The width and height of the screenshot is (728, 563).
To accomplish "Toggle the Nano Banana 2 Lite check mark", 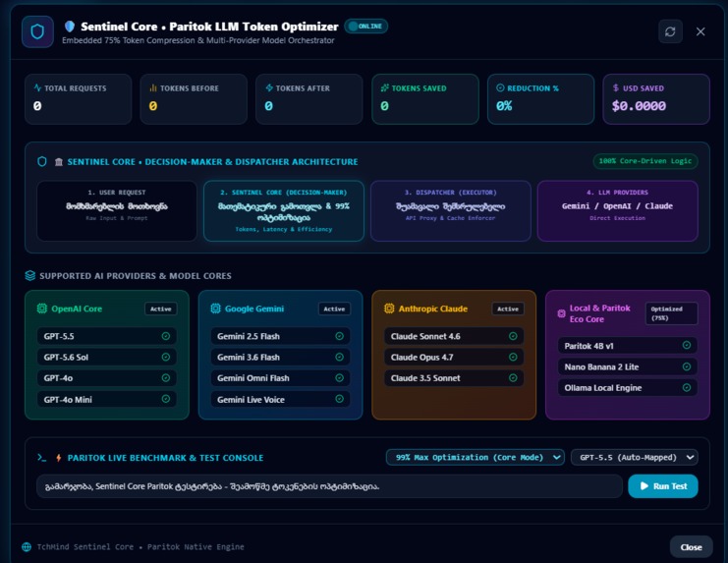I will 687,366.
